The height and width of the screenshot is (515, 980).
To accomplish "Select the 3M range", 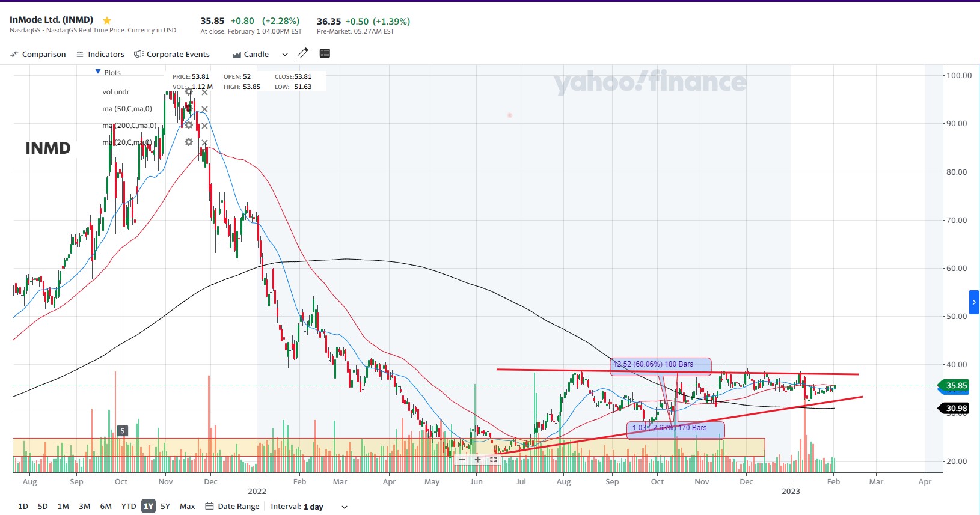I will click(x=85, y=507).
